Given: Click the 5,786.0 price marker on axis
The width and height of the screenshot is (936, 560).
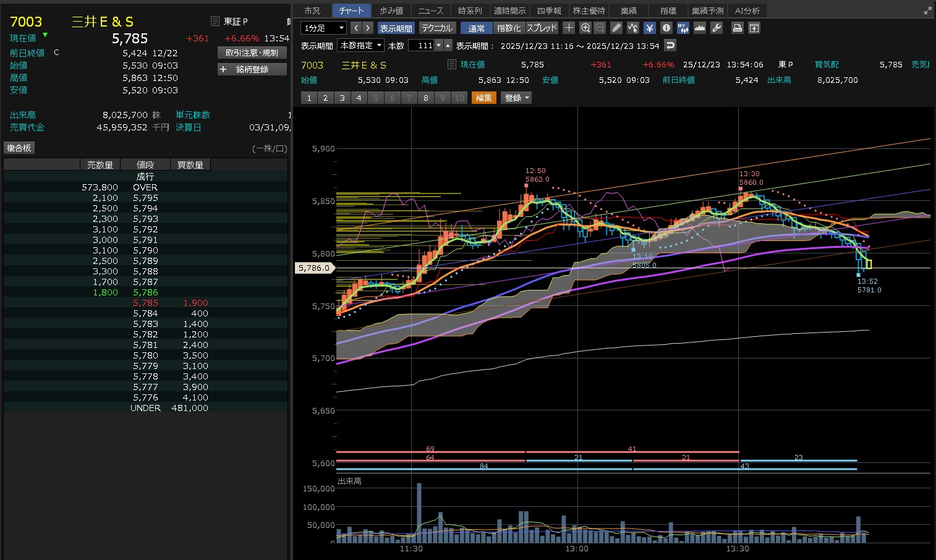Looking at the screenshot, I should pos(314,268).
